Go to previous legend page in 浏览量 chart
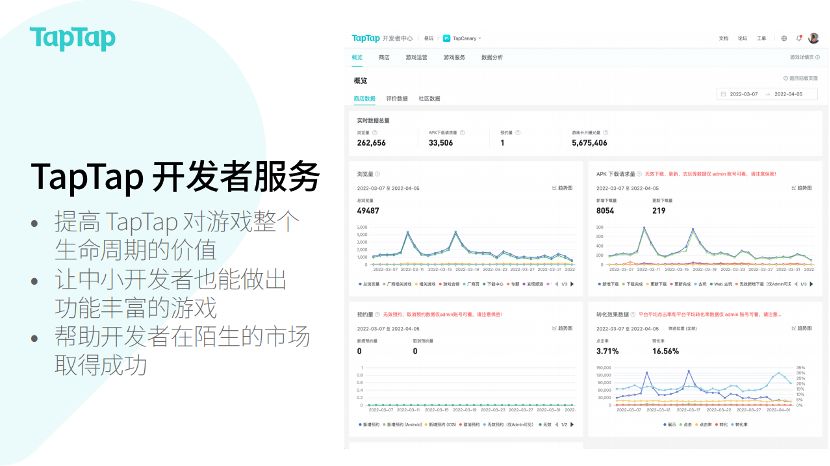830x466 pixels. (x=556, y=284)
